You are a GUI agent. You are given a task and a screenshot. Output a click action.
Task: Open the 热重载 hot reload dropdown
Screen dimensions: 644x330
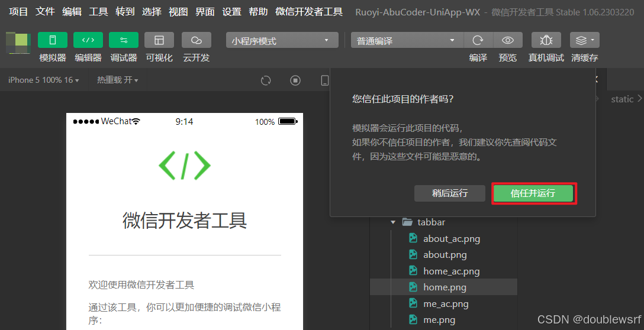117,80
